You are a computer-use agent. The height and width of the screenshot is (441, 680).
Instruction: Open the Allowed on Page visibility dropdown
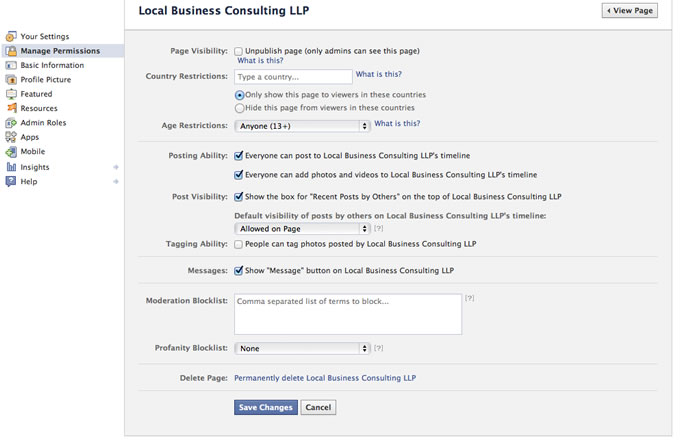[x=302, y=229]
